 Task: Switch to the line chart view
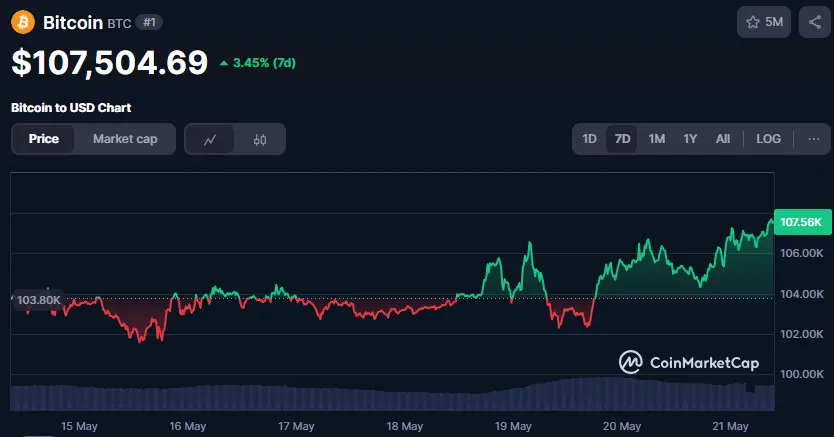tap(210, 139)
